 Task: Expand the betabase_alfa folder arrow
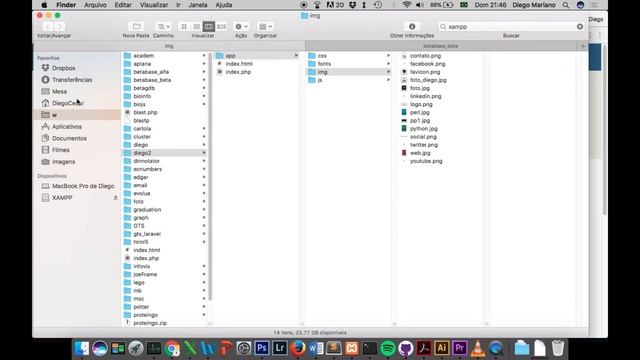(x=204, y=72)
